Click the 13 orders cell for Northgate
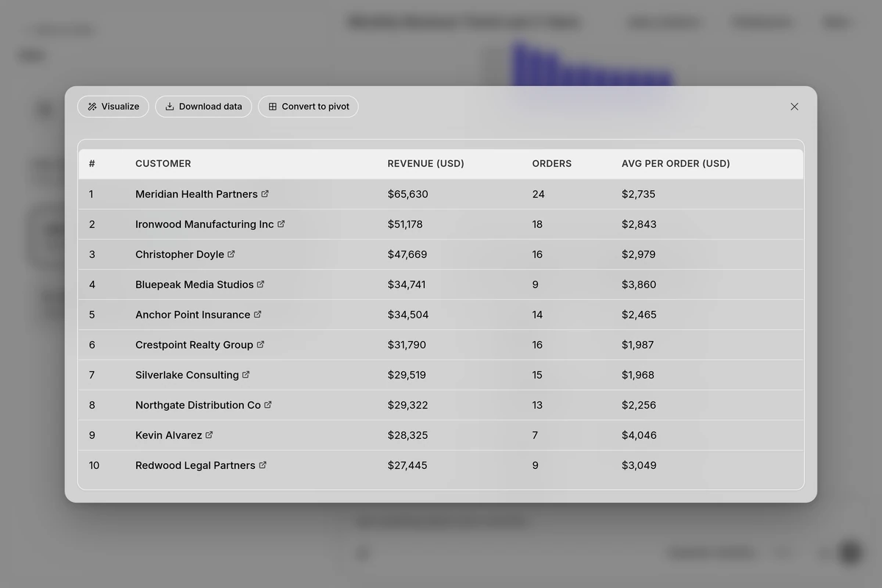 click(x=537, y=405)
